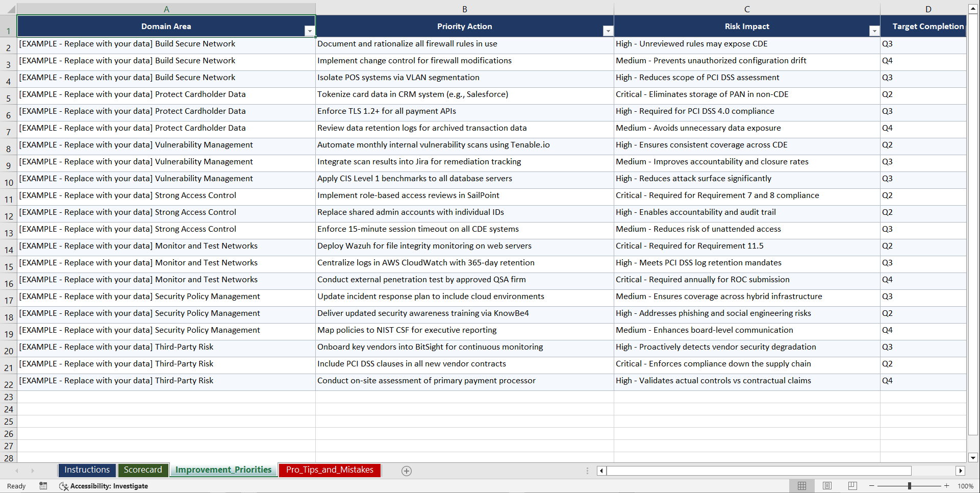Screen dimensions: 980x493
Task: Click the Zoom In plus icon
Action: [x=946, y=486]
